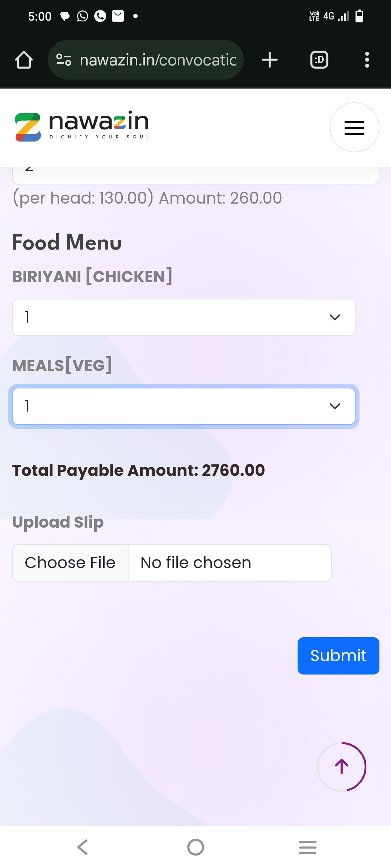The width and height of the screenshot is (391, 868).
Task: Tap the nawazin.in URL address bar
Action: (x=158, y=60)
